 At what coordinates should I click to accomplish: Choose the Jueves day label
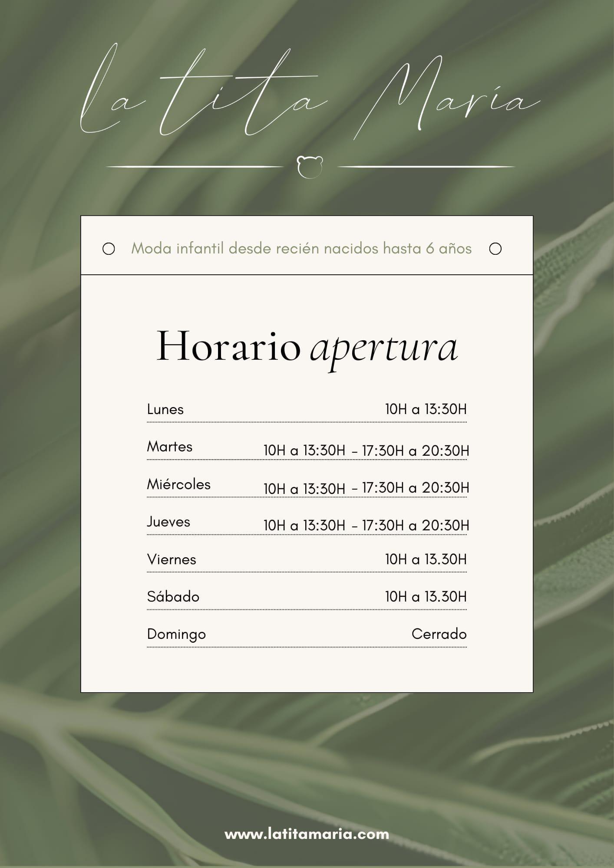tap(168, 522)
